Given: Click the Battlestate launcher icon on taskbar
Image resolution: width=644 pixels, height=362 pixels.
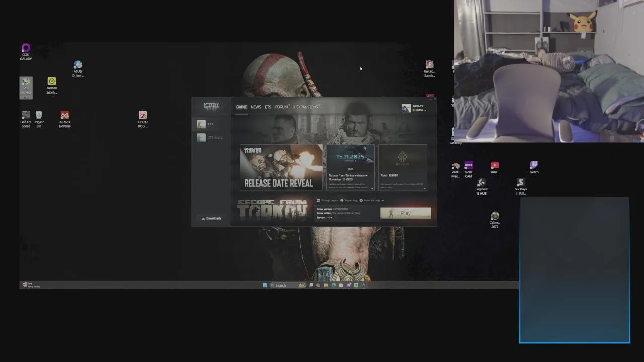Looking at the screenshot, I should [364, 285].
